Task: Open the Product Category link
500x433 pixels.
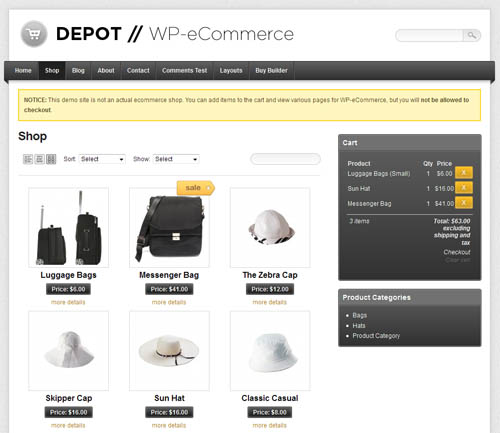Action: (x=376, y=336)
